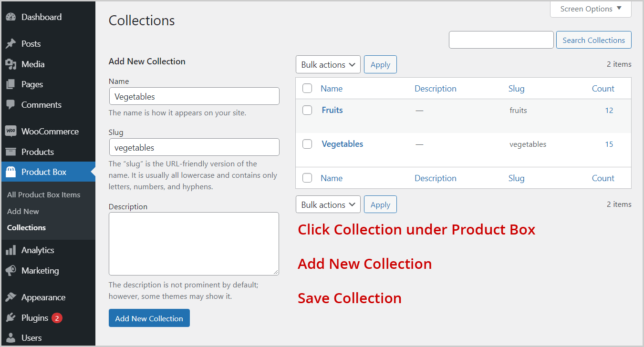Open the top Bulk actions dropdown

point(328,65)
